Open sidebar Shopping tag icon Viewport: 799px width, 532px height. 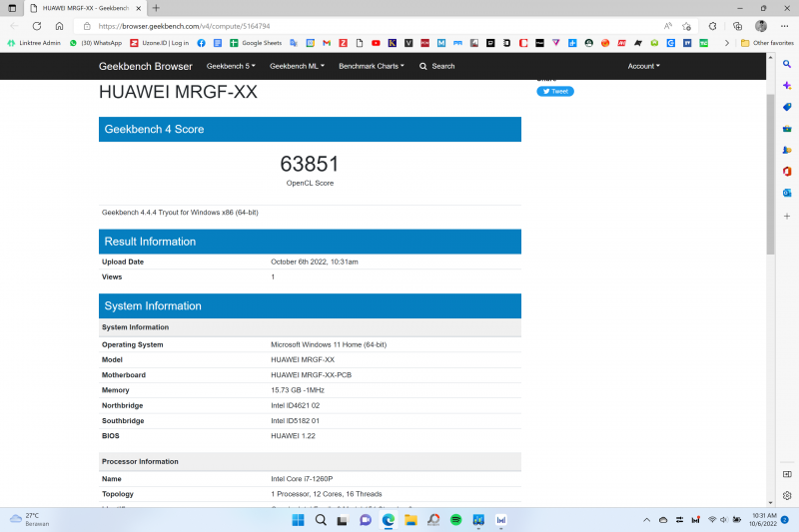pyautogui.click(x=787, y=107)
